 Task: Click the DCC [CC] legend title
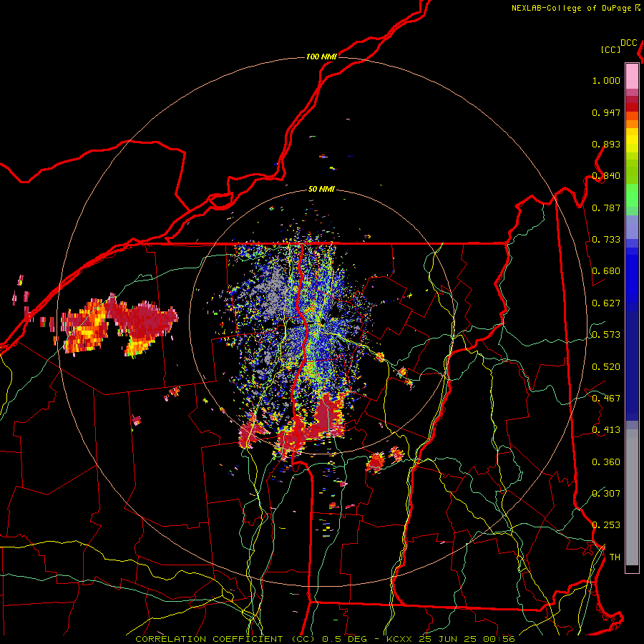tap(619, 46)
